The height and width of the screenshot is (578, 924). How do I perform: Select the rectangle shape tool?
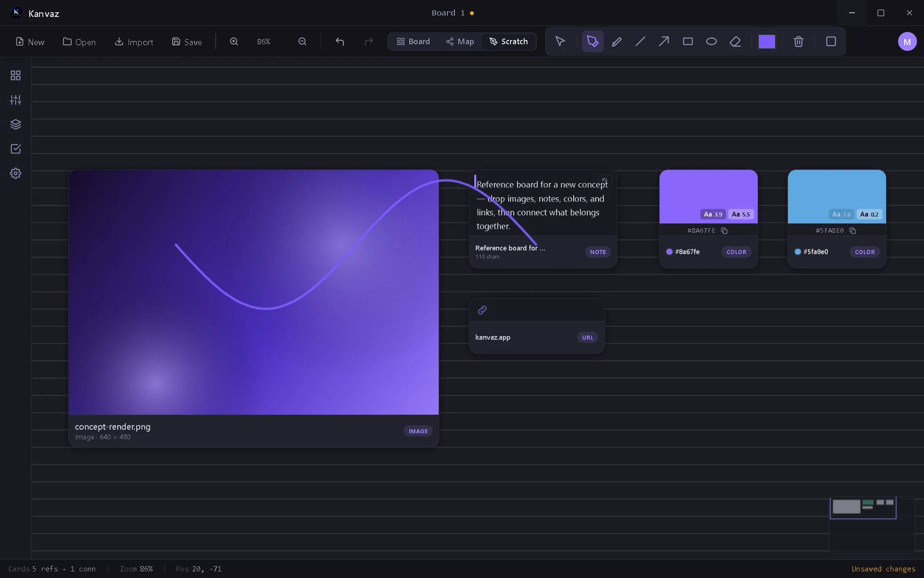point(688,41)
